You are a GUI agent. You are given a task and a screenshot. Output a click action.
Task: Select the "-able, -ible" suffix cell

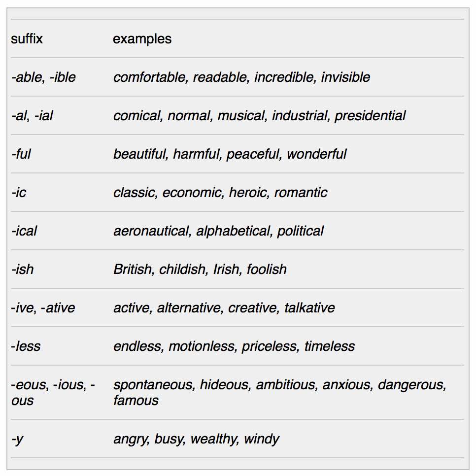[x=43, y=77]
